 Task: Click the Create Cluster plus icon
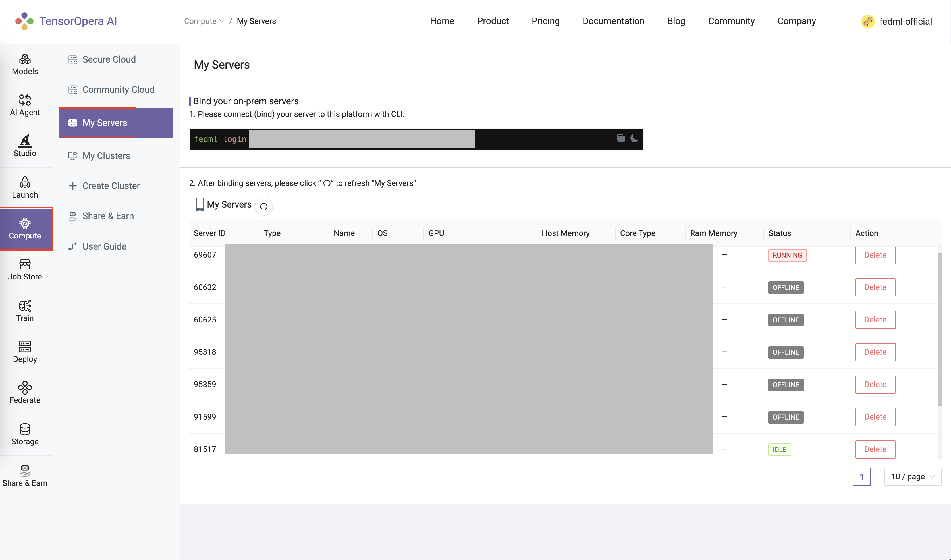coord(72,186)
